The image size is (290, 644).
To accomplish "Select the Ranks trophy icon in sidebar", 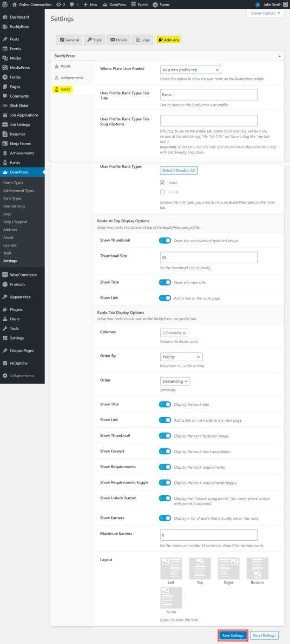I will click(x=6, y=162).
